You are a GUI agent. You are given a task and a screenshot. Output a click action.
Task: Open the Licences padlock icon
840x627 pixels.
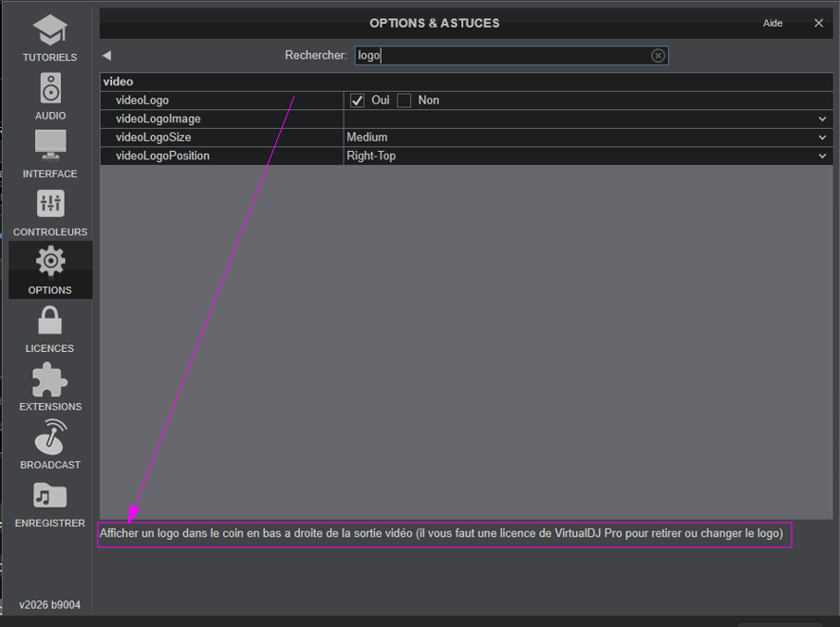click(50, 322)
